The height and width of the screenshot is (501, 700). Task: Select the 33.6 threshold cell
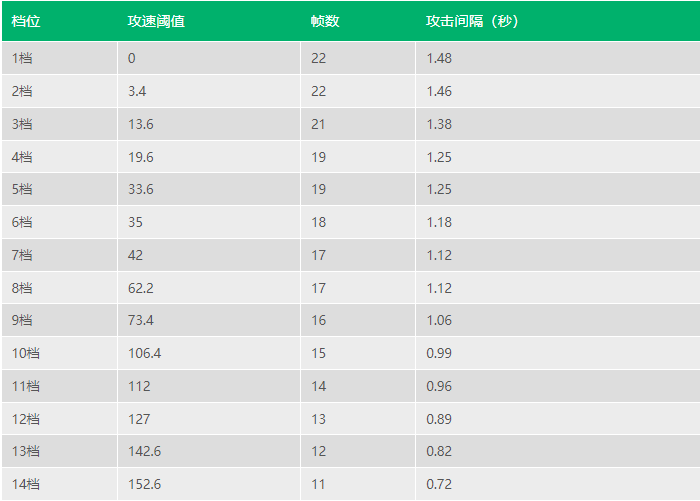(209, 189)
